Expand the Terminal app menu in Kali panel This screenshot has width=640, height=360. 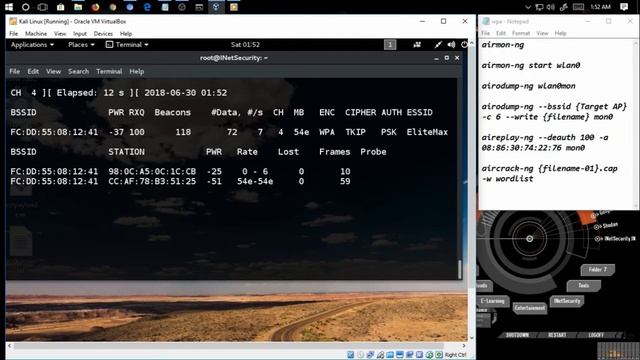127,44
